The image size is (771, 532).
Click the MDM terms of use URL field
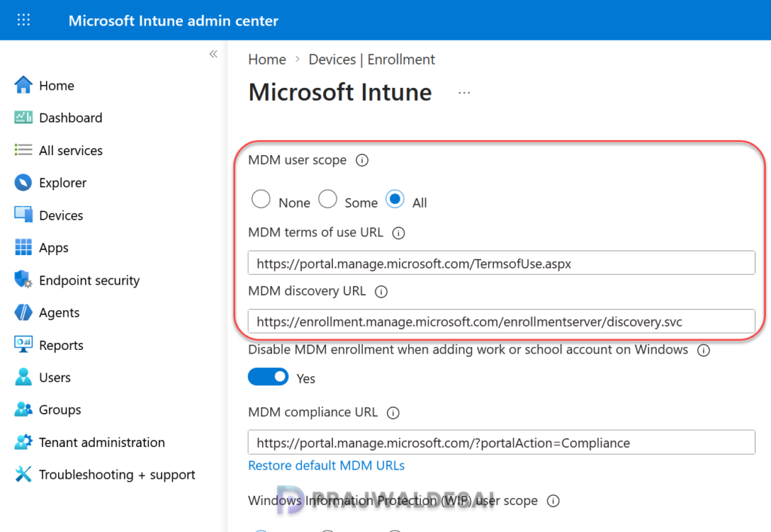click(501, 263)
